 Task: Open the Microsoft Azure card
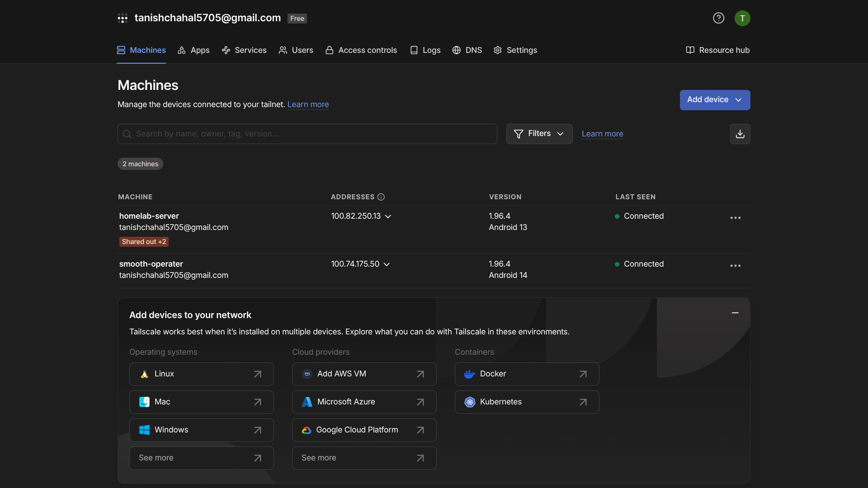(x=364, y=402)
